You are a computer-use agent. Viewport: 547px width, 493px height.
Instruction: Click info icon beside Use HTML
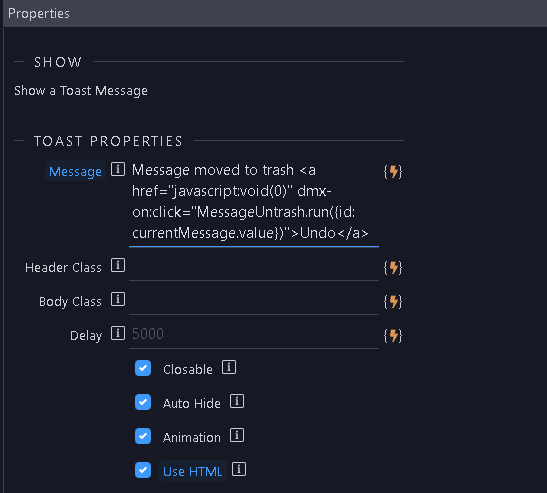coord(239,469)
